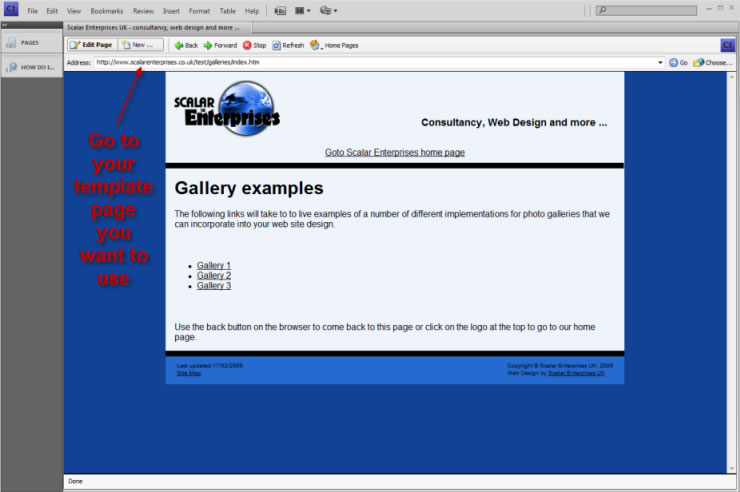Open the Format menu
Image resolution: width=740 pixels, height=492 pixels.
pos(199,11)
